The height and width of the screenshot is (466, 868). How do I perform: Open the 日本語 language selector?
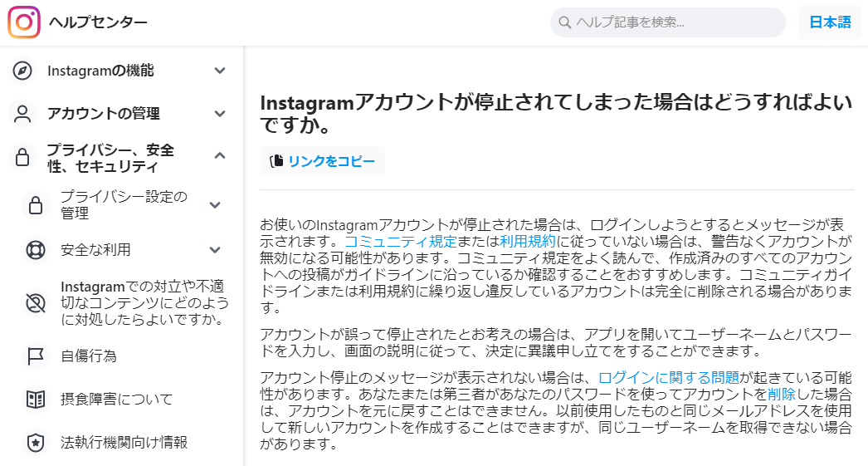point(830,22)
